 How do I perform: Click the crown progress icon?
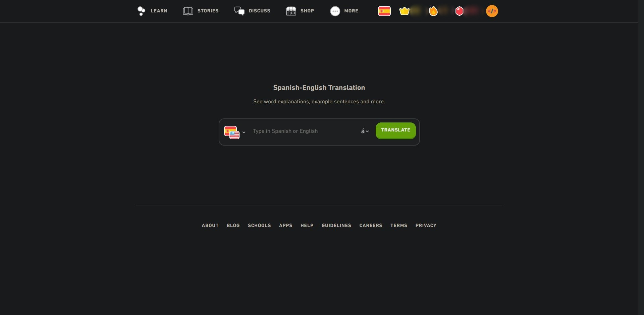(x=404, y=11)
